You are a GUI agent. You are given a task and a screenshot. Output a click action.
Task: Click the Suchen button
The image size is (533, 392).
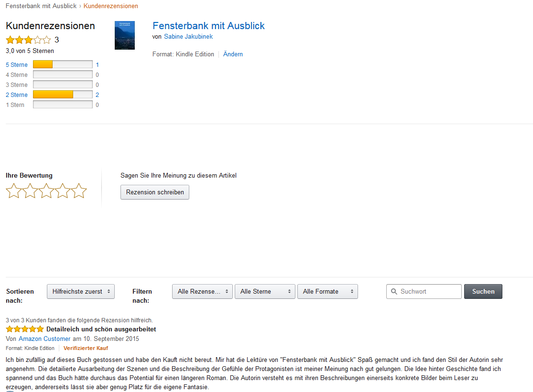[483, 292]
